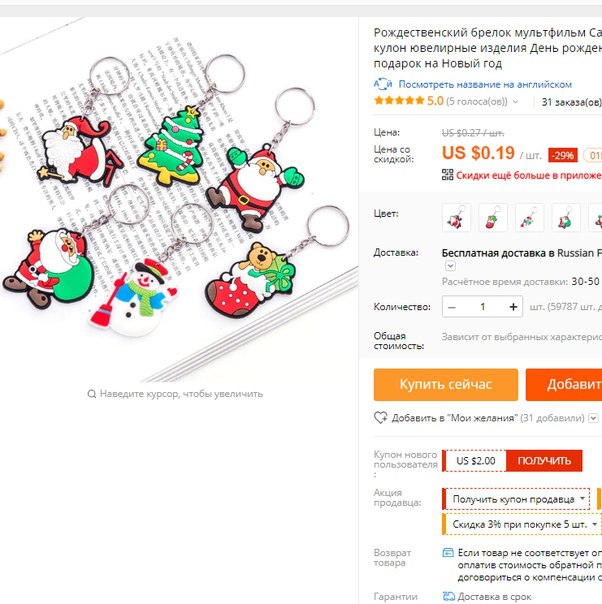Image resolution: width=602 pixels, height=604 pixels.
Task: Click the 'ПОЛУЧИТЬ' coupon button
Action: click(544, 461)
